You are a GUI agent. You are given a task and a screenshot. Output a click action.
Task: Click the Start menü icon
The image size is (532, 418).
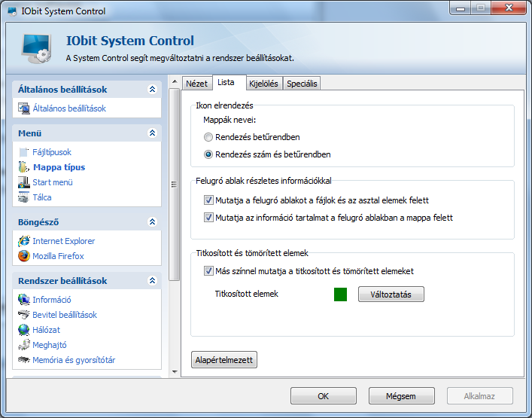(x=24, y=182)
